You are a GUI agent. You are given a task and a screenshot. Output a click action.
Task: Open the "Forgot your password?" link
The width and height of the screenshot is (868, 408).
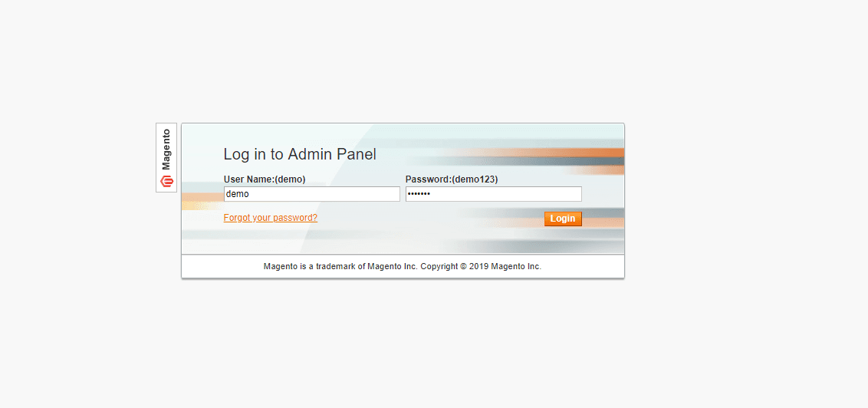pos(270,218)
